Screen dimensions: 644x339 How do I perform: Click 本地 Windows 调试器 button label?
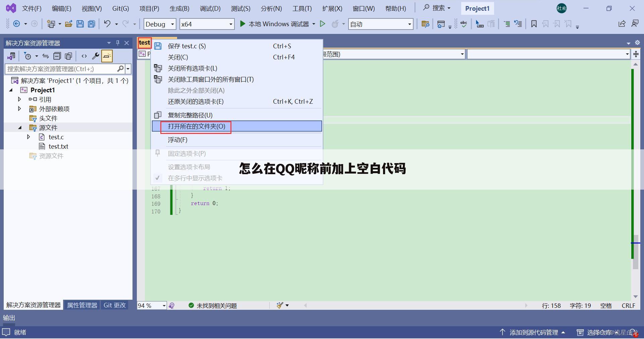click(279, 24)
